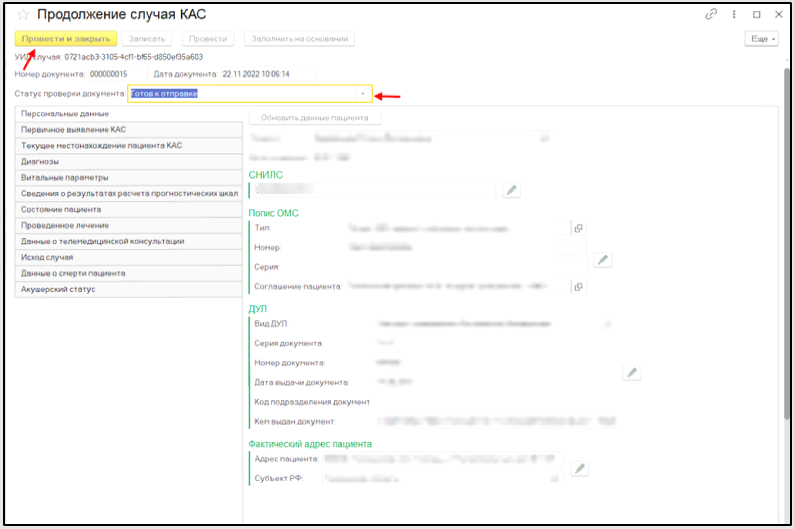794x529 pixels.
Task: Edit patient address with pencil icon
Action: (x=579, y=468)
